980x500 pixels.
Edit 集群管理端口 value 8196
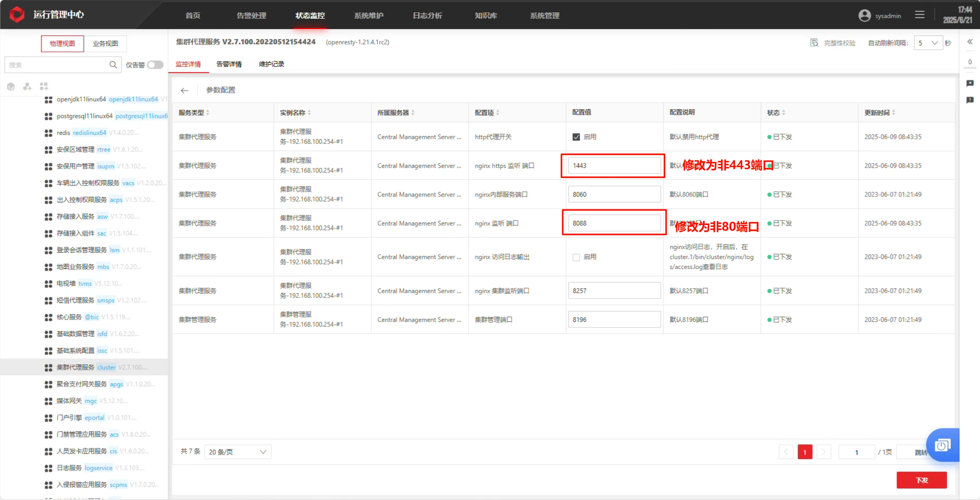coord(614,319)
